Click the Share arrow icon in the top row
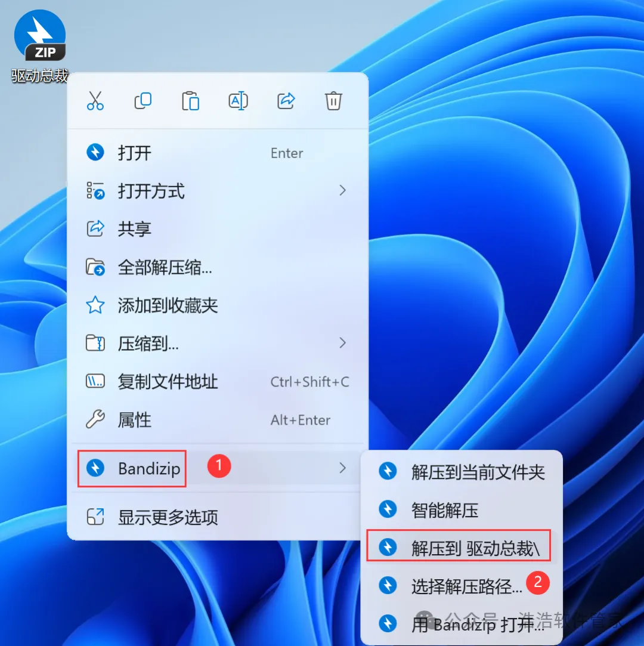 [x=286, y=101]
